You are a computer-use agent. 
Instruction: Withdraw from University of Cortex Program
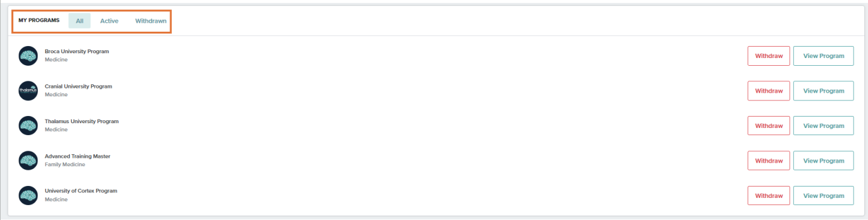(769, 195)
